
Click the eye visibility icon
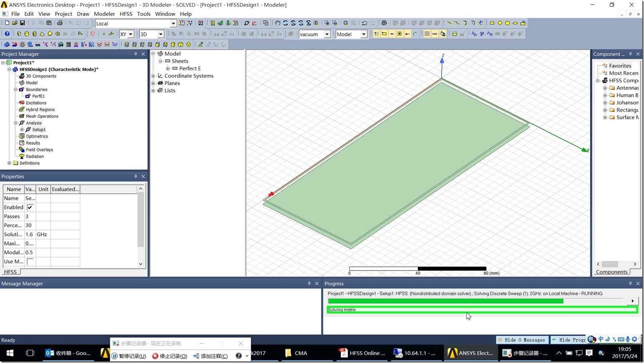pyautogui.click(x=384, y=23)
